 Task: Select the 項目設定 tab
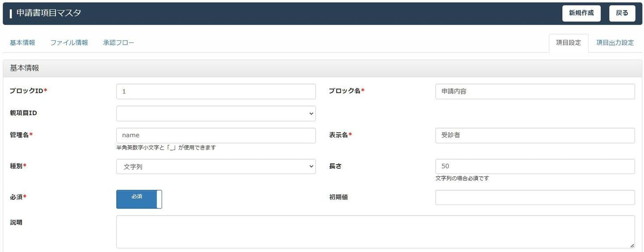(568, 43)
